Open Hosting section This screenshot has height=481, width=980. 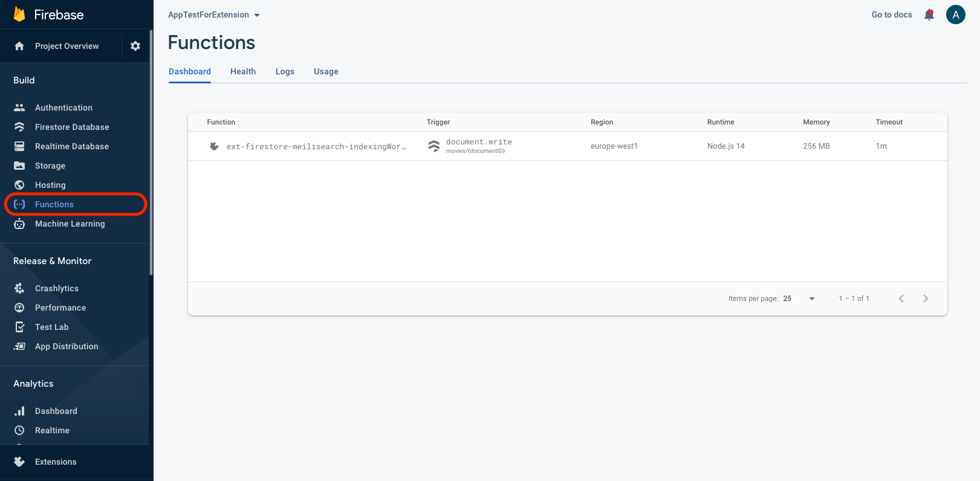point(50,185)
